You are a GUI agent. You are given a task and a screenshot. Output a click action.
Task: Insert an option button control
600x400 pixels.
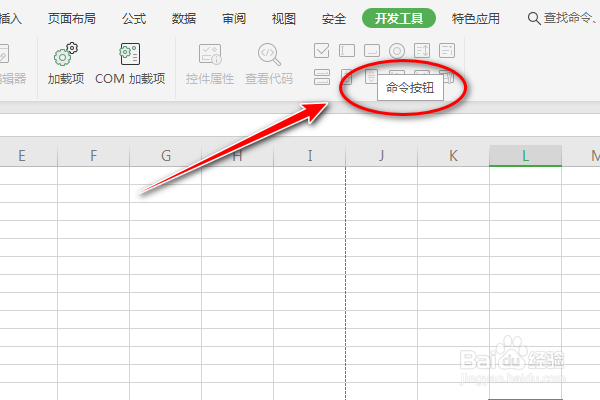click(x=397, y=51)
